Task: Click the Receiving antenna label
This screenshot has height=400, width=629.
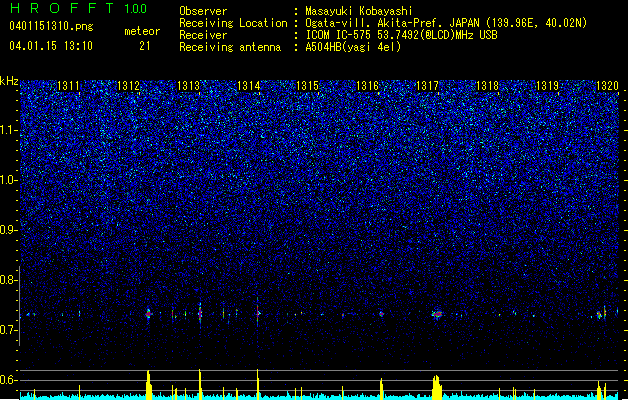Action: click(x=230, y=47)
